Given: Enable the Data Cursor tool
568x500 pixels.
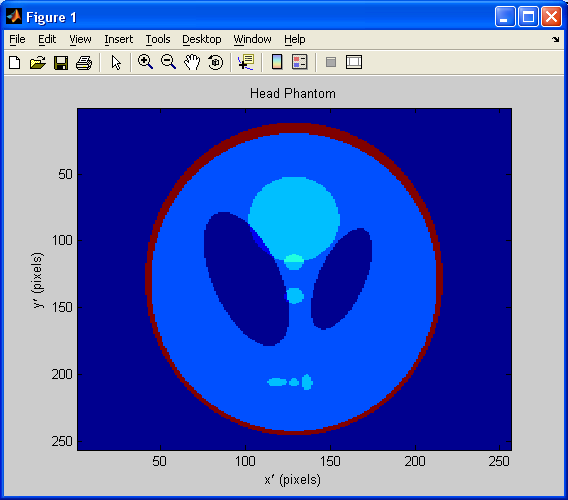Looking at the screenshot, I should [x=246, y=62].
